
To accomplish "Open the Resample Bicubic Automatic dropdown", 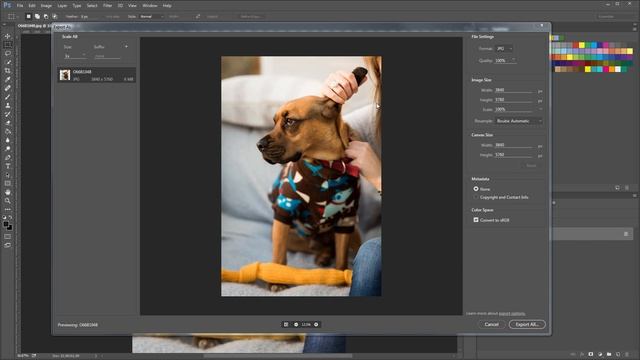I will coord(519,121).
